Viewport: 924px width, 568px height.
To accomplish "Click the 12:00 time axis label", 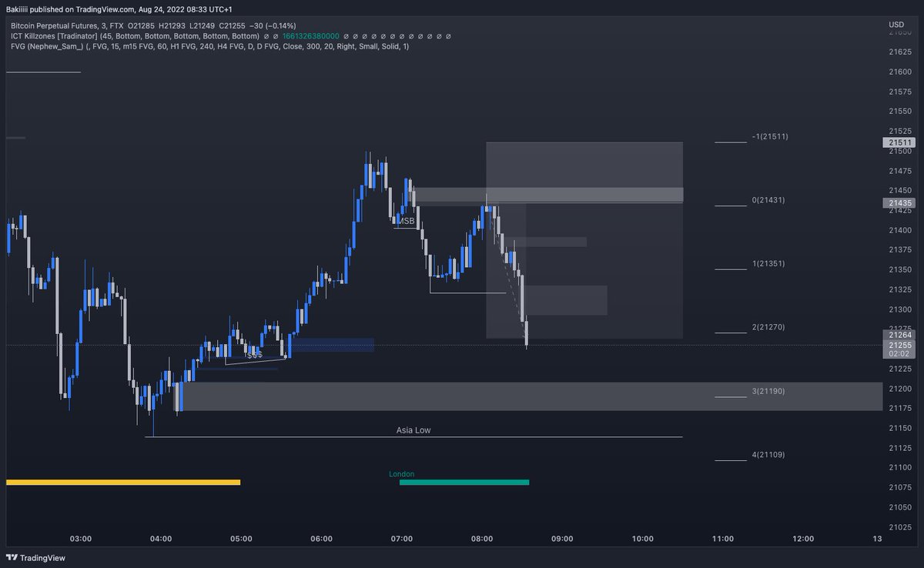I will (803, 539).
